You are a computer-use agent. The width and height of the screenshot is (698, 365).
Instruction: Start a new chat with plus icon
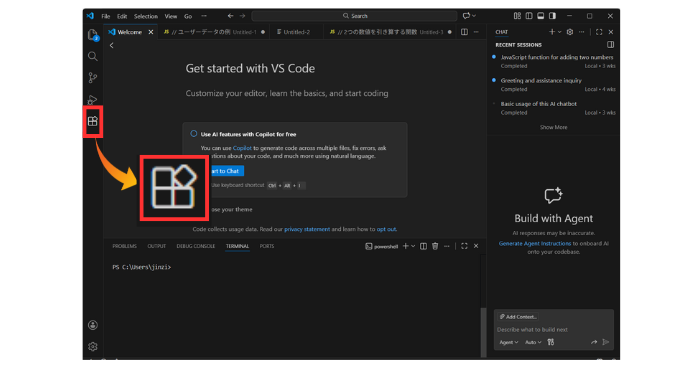552,32
